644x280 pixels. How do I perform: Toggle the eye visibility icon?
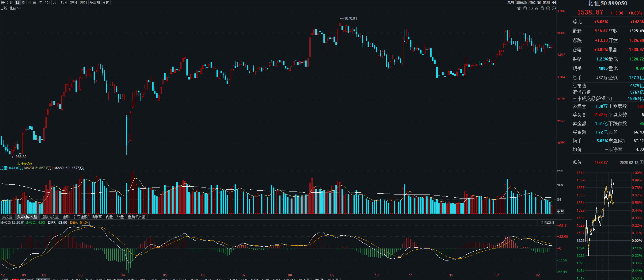pyautogui.click(x=519, y=8)
